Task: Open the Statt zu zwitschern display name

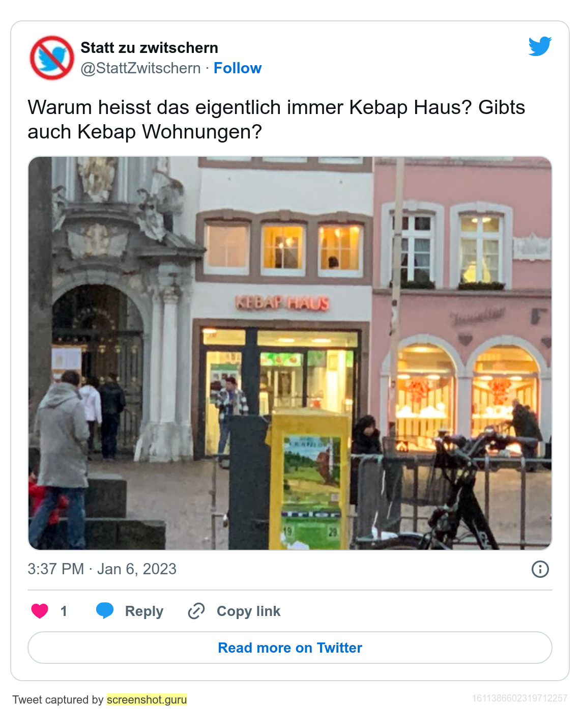Action: click(150, 48)
